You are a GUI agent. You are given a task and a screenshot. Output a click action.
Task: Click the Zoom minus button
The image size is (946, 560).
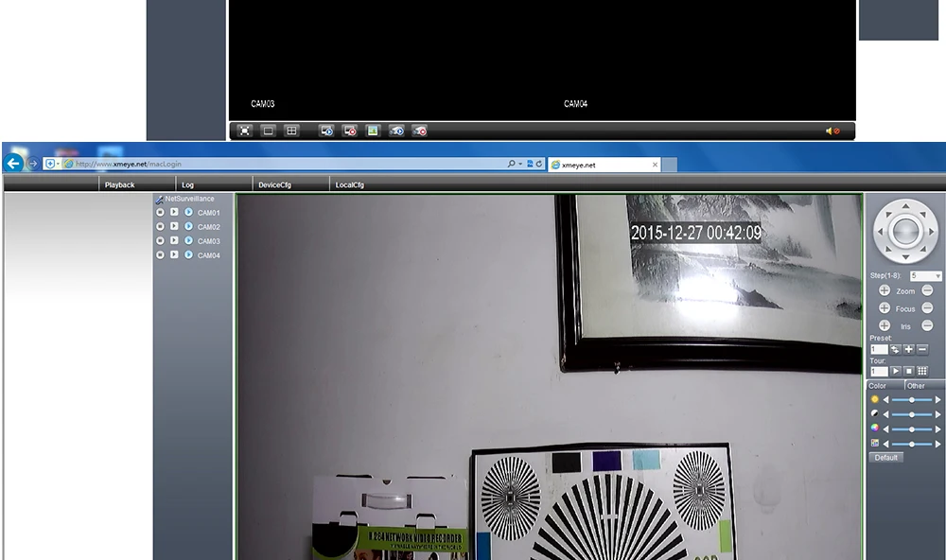(x=927, y=290)
